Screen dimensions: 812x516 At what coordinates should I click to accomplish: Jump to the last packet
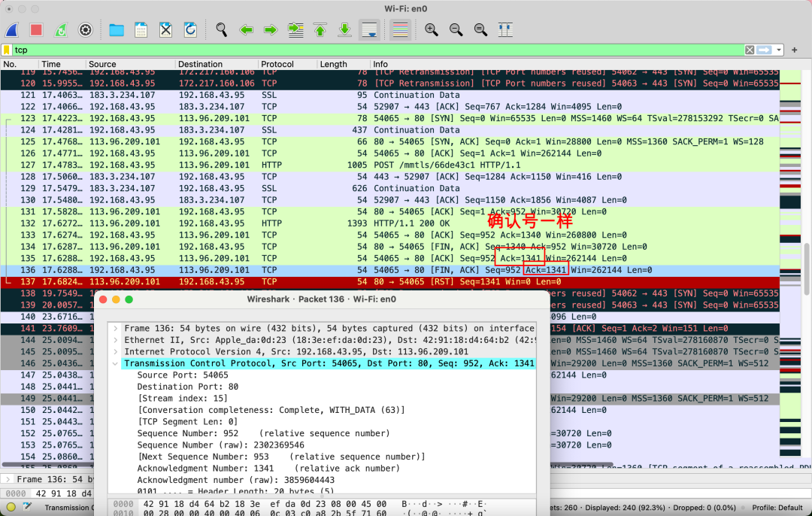pos(344,30)
